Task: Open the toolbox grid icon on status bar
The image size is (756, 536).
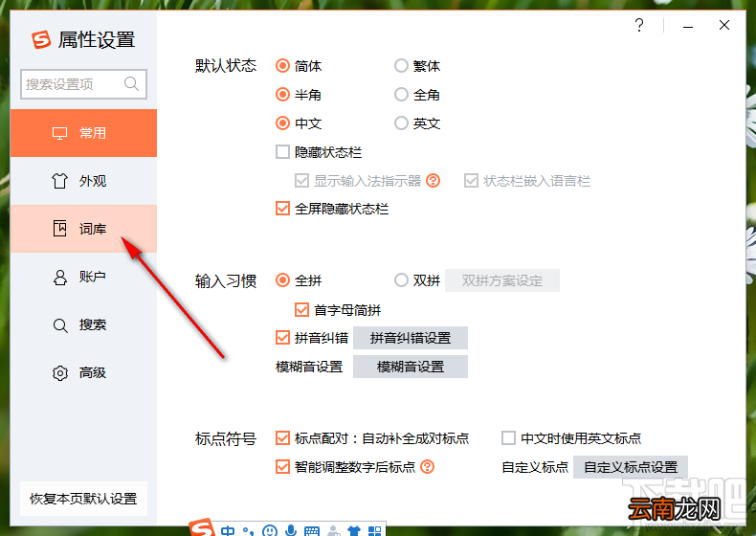Action: pos(374,531)
